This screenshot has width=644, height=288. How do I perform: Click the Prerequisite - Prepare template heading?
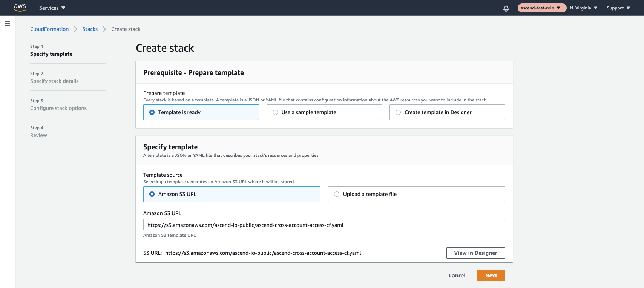click(x=193, y=73)
